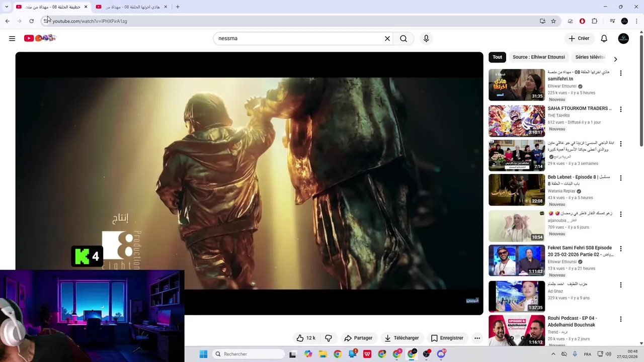This screenshot has height=362, width=644.
Task: Start voice search with microphone
Action: [x=426, y=38]
